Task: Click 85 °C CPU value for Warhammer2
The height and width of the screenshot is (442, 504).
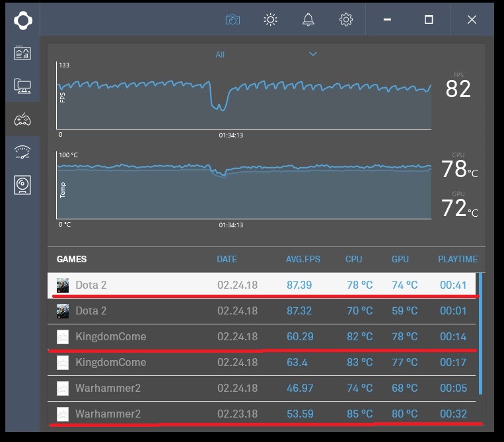Action: (359, 414)
